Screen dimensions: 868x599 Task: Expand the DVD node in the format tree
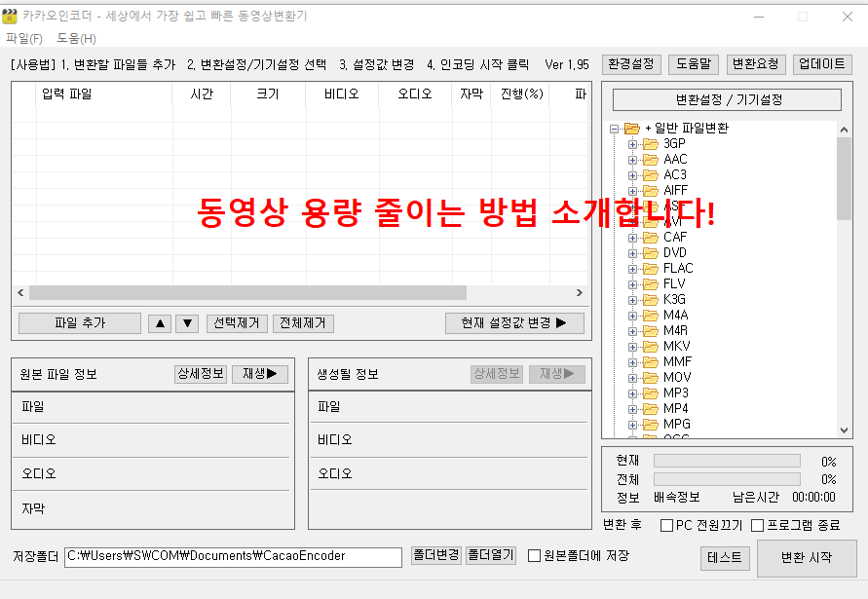coord(633,252)
